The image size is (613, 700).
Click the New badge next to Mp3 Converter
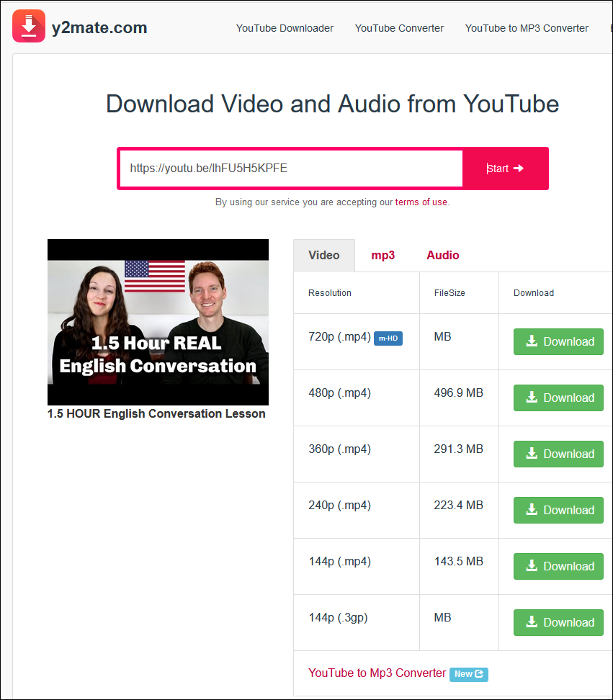468,674
